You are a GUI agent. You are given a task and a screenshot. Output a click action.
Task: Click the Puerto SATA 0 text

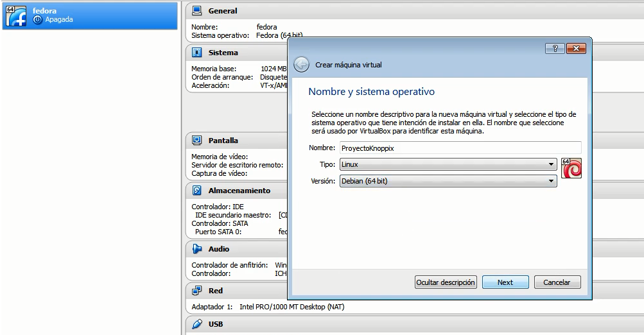coord(218,232)
